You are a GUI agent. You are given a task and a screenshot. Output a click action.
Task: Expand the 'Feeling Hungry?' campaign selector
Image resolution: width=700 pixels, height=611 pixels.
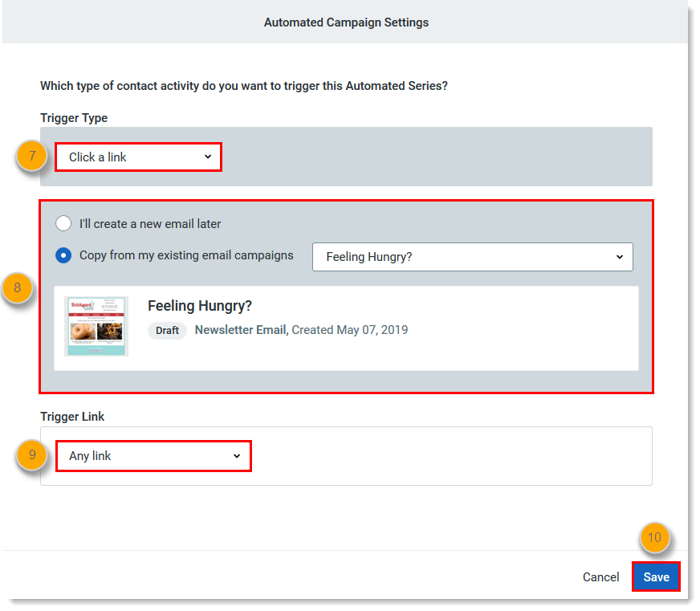[472, 256]
